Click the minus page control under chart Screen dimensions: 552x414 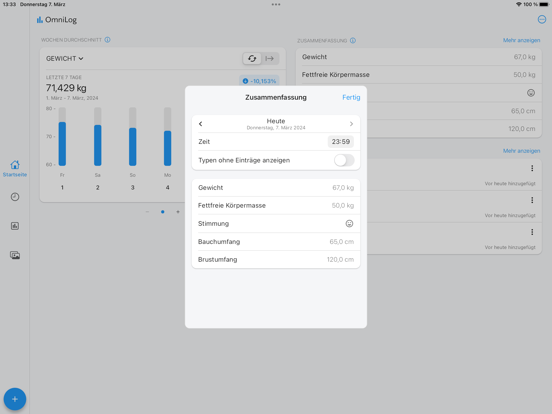pyautogui.click(x=147, y=212)
